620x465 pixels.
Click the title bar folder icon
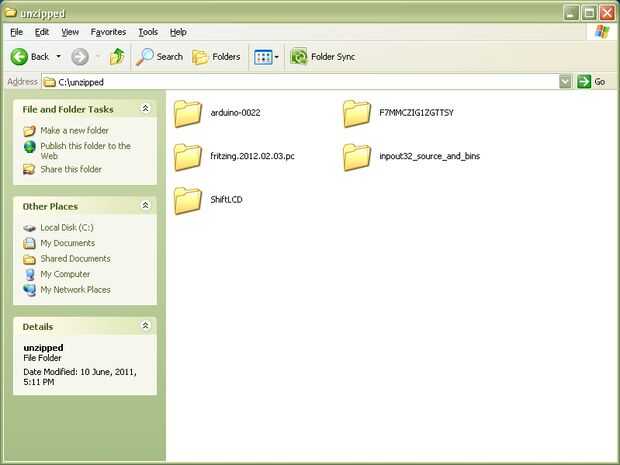point(11,13)
